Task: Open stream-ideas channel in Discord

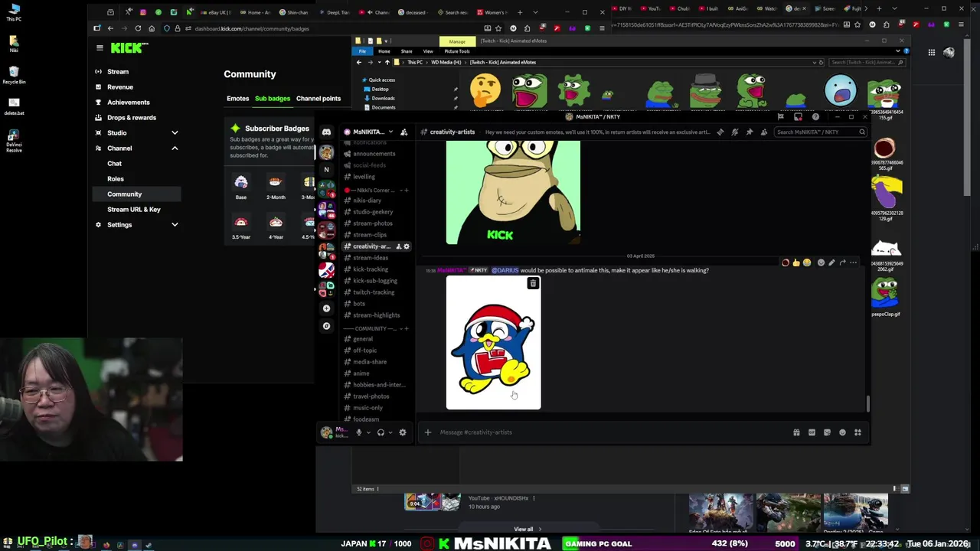Action: coord(371,258)
